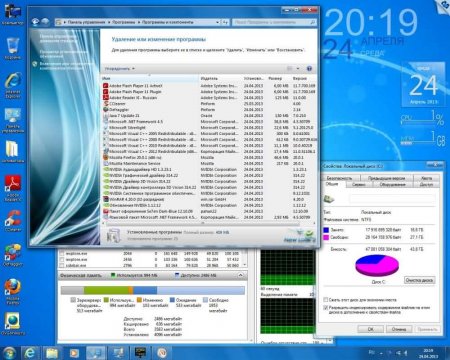The image size is (450, 360).
Task: Click the refresh button beside address bar
Action: [x=225, y=22]
